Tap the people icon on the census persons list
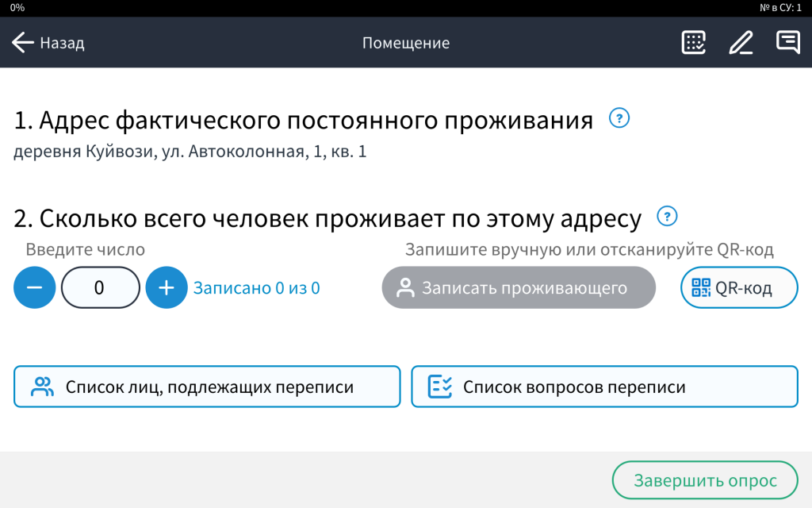Screen dimensions: 812x508 pos(40,387)
